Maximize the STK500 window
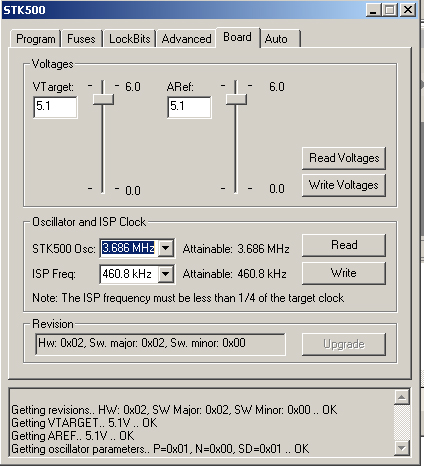Screen dimensions: 424x468 point(390,10)
